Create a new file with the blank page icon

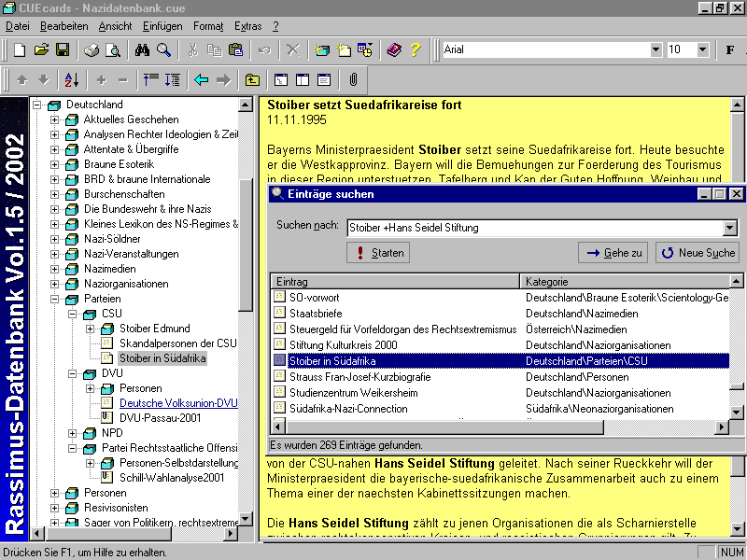(x=20, y=49)
